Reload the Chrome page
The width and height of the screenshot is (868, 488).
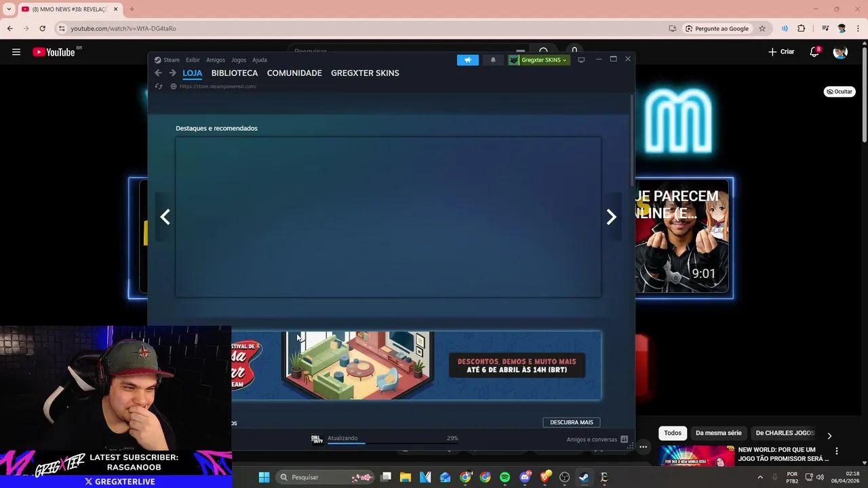[42, 28]
